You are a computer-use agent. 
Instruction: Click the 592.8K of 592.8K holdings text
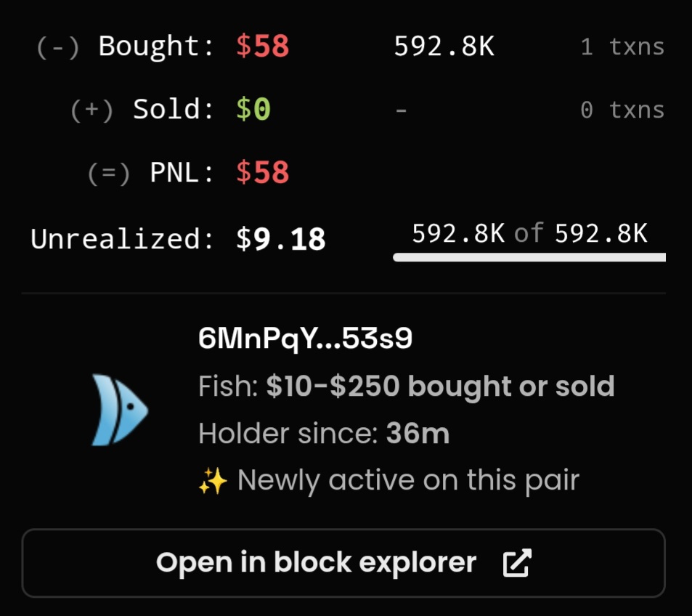pyautogui.click(x=529, y=233)
